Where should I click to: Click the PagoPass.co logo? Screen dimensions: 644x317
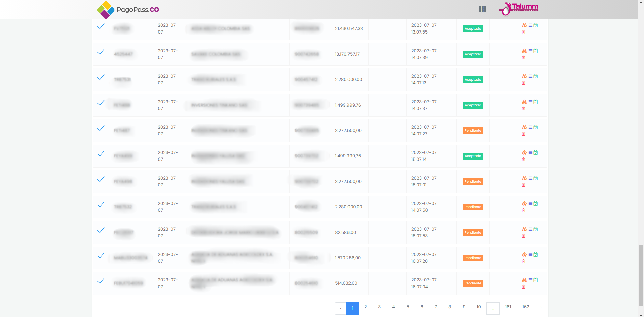[x=128, y=10]
